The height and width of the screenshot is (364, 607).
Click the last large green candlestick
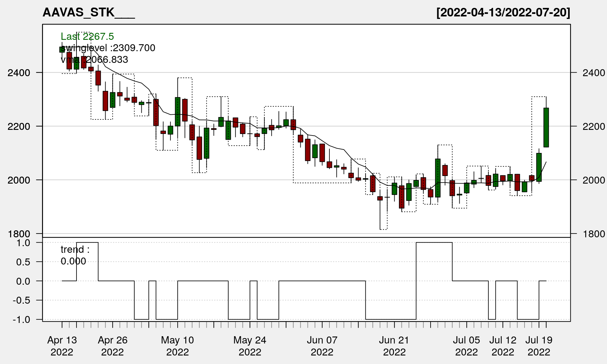tap(546, 128)
